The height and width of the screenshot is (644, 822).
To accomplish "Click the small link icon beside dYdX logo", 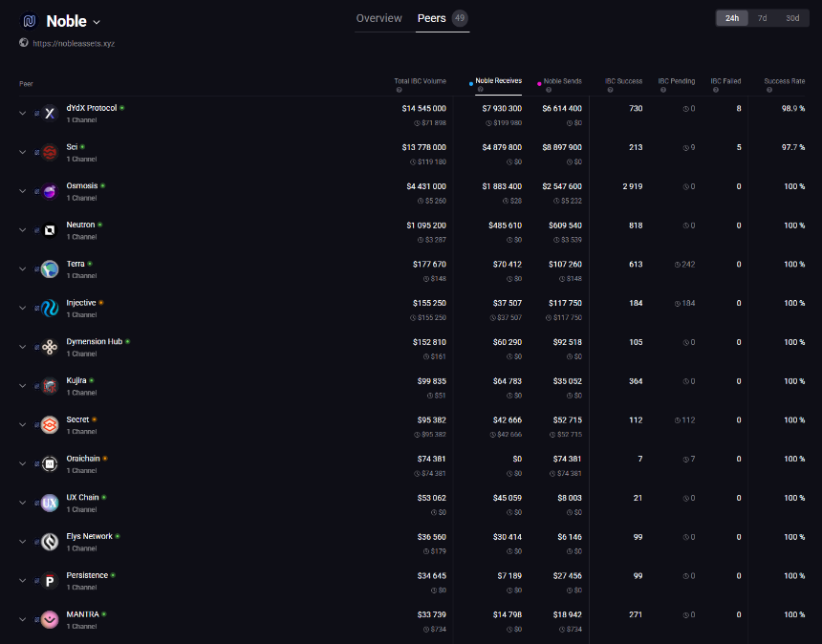I will coord(36,113).
